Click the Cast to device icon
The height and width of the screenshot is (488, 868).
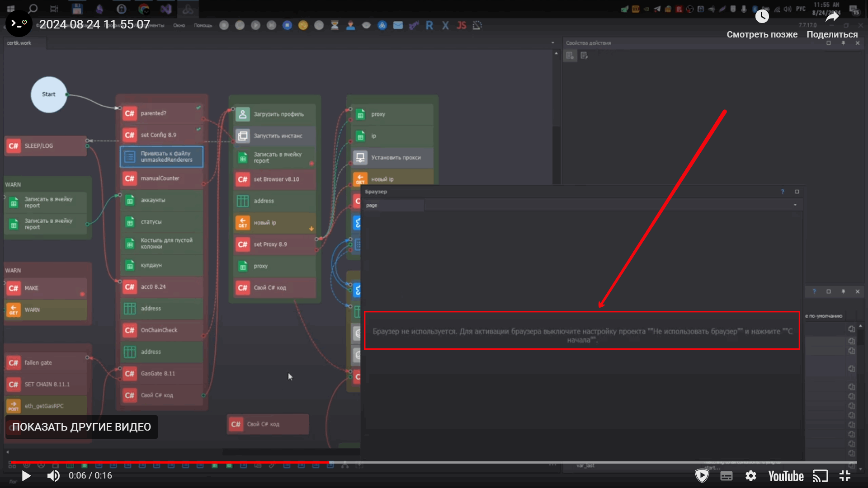(820, 476)
